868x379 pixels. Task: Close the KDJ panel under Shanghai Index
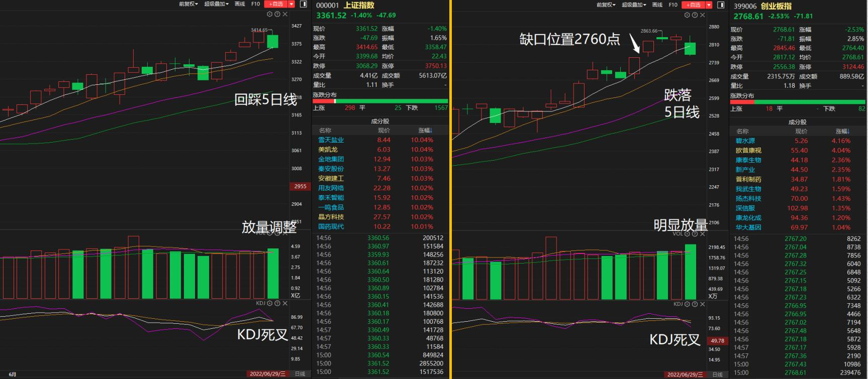[285, 303]
